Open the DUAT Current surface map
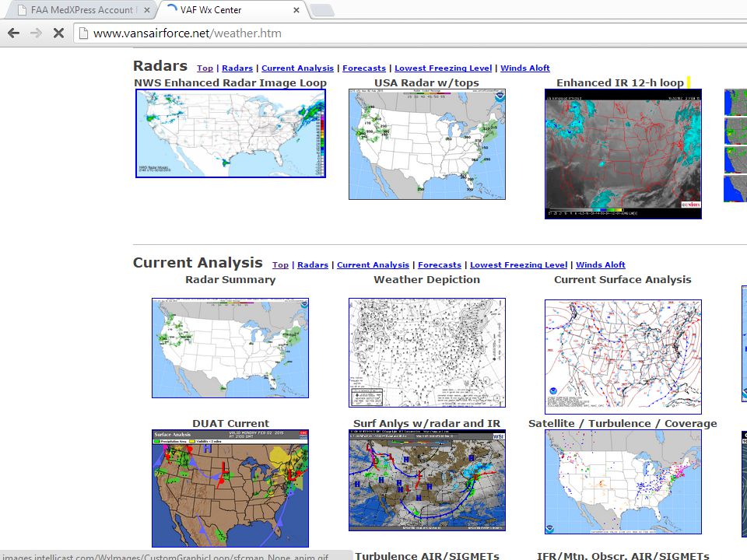The image size is (747, 560). tap(230, 488)
